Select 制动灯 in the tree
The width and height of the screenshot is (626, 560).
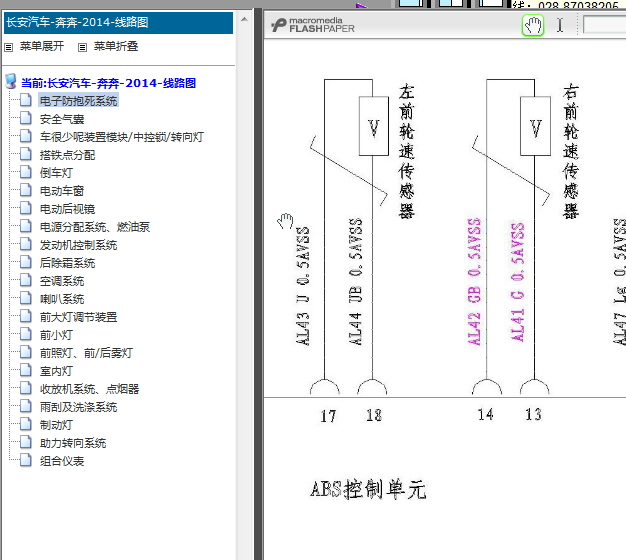click(x=56, y=425)
